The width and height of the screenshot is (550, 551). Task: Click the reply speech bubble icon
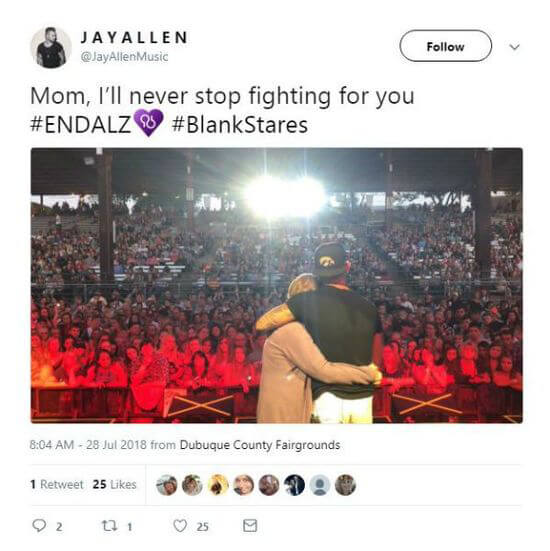tap(39, 526)
